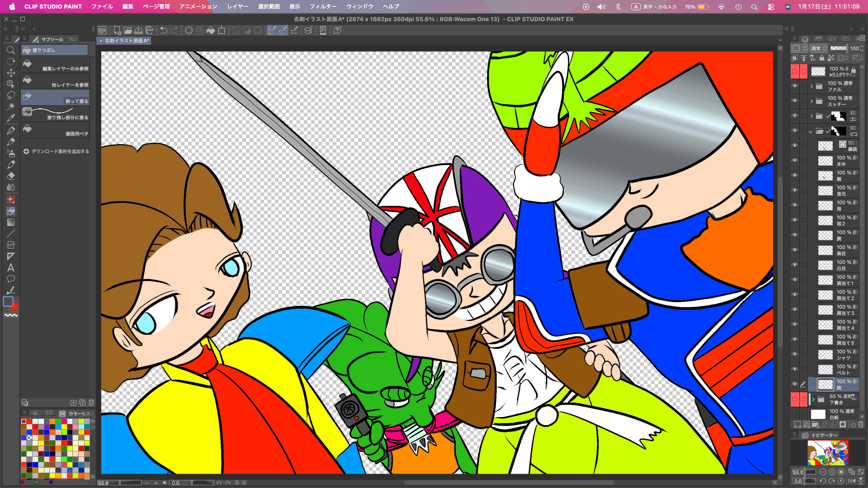Choose the 漫画用ベタ sub tool
868x488 pixels.
click(x=55, y=130)
